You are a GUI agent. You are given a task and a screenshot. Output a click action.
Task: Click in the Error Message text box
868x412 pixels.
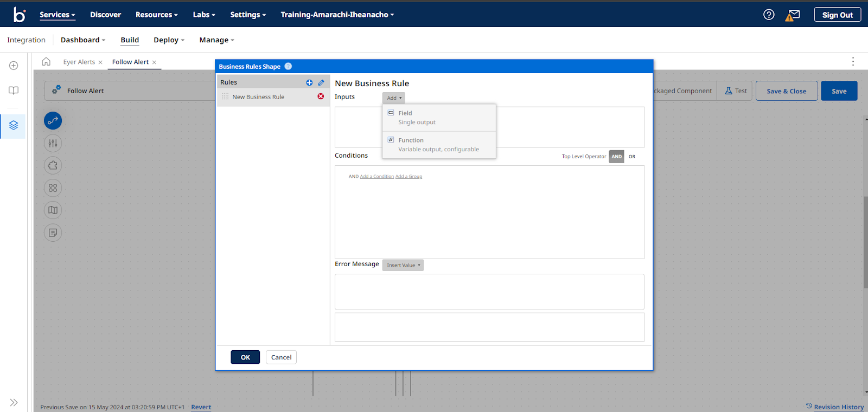[489, 292]
